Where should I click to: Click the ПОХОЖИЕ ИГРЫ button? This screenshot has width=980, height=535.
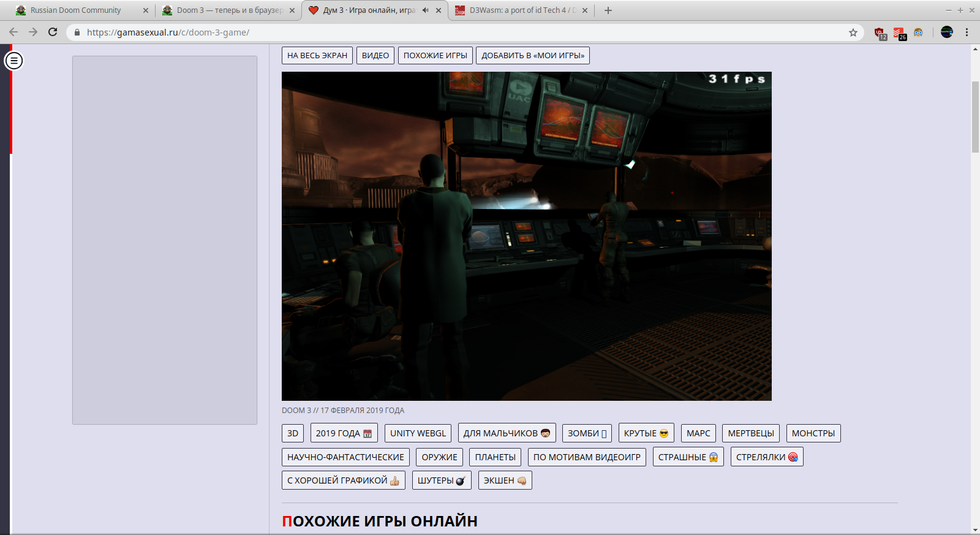pyautogui.click(x=435, y=55)
